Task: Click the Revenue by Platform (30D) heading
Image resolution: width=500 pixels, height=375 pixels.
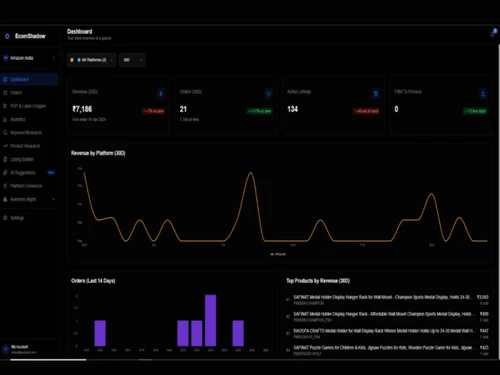Action: click(98, 153)
